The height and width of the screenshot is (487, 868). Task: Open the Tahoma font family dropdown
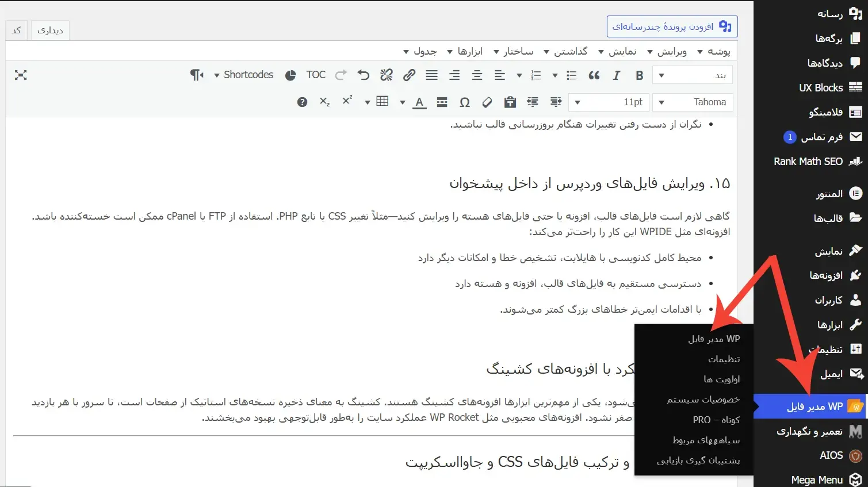coord(693,102)
